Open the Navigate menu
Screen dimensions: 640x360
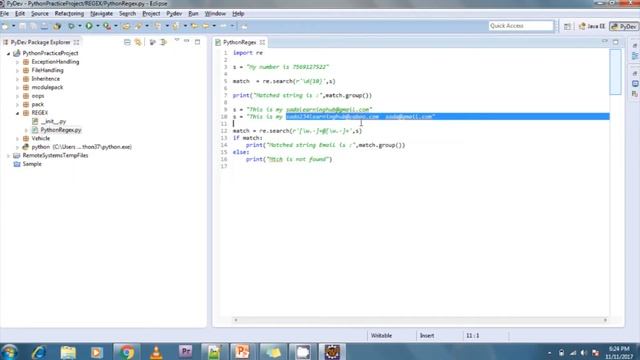click(x=101, y=13)
